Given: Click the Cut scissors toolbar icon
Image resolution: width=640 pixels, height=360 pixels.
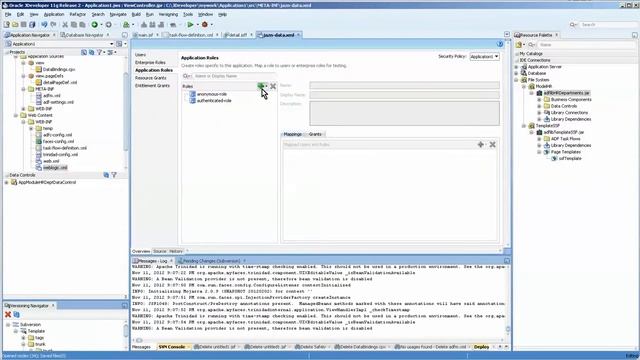Looking at the screenshot, I should [65, 25].
